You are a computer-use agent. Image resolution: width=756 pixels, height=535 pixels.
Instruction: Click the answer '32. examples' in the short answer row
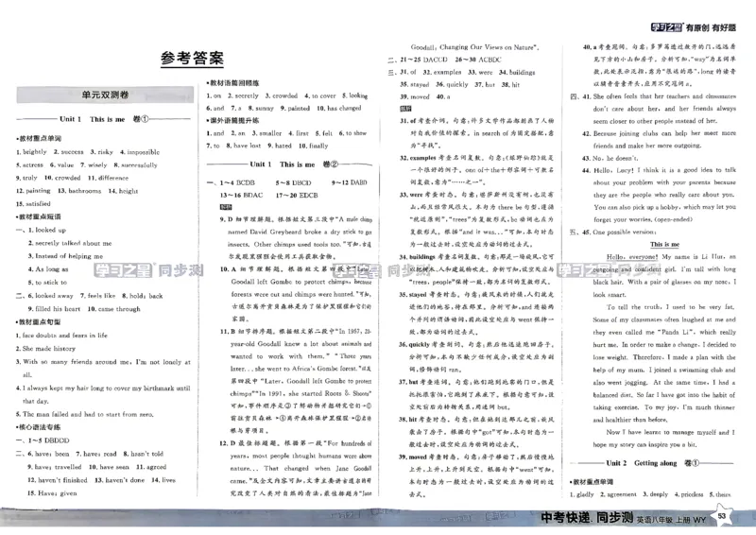tap(442, 73)
